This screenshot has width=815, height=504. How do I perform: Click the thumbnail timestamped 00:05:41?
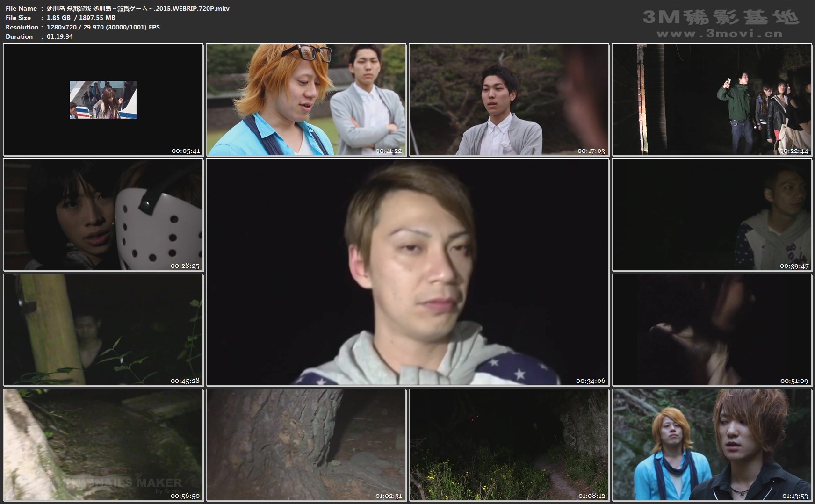click(103, 100)
